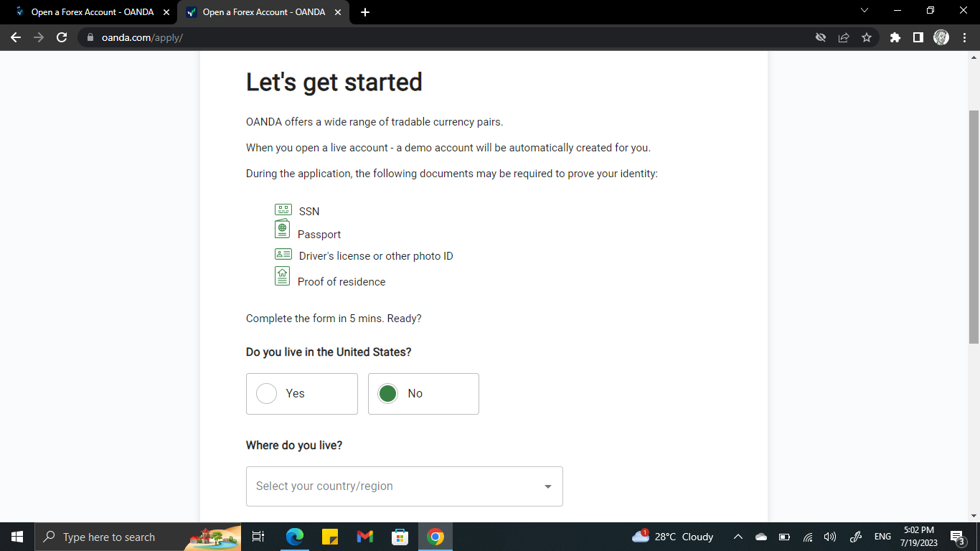
Task: Open the notification center
Action: coord(957,537)
